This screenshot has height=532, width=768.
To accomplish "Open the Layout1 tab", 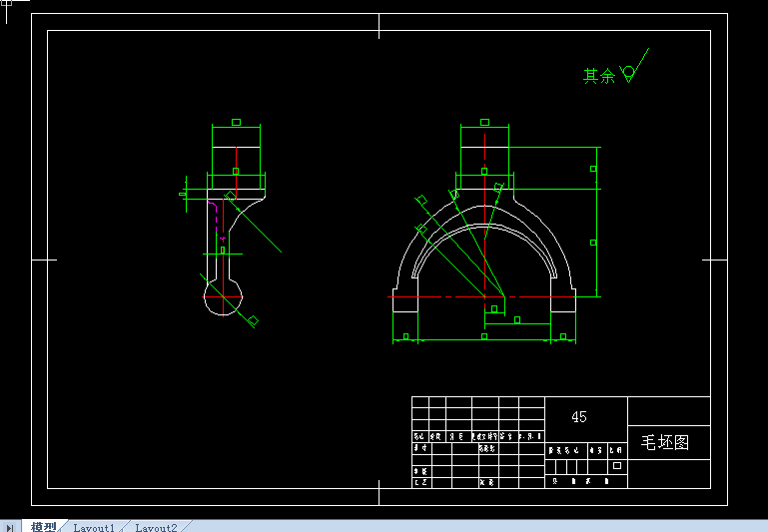I will click(94, 527).
